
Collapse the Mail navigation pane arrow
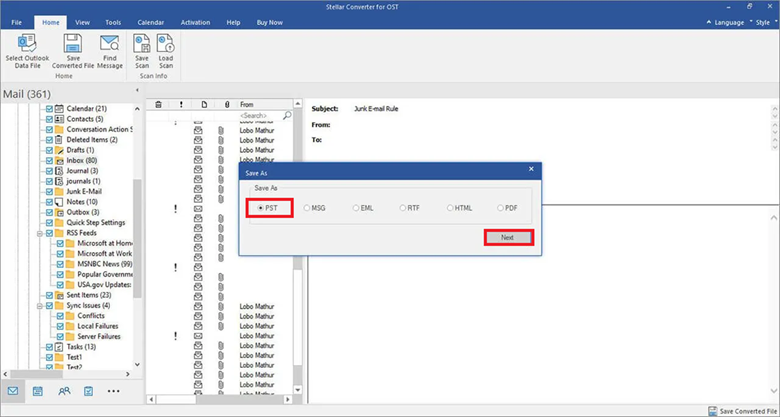(x=138, y=90)
